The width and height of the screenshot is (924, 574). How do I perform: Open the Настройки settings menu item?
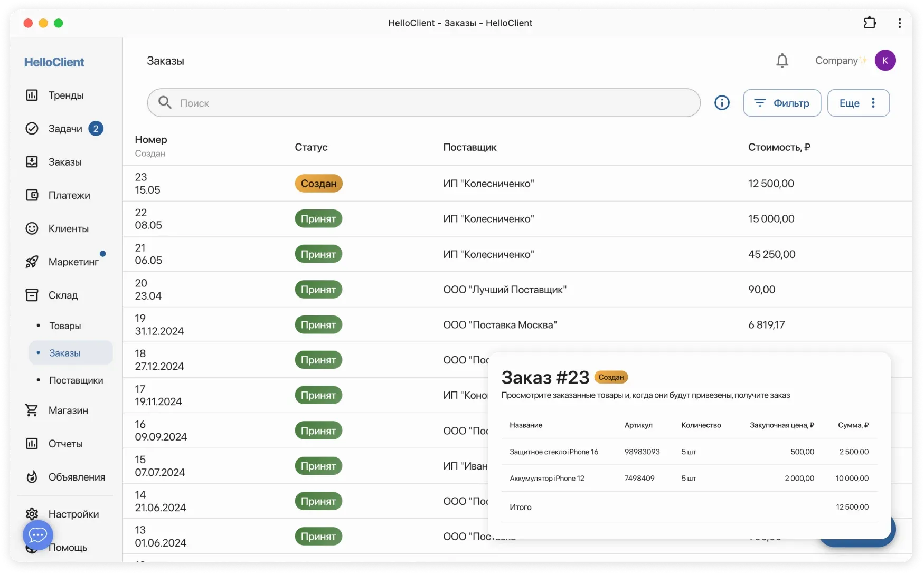[x=73, y=514]
